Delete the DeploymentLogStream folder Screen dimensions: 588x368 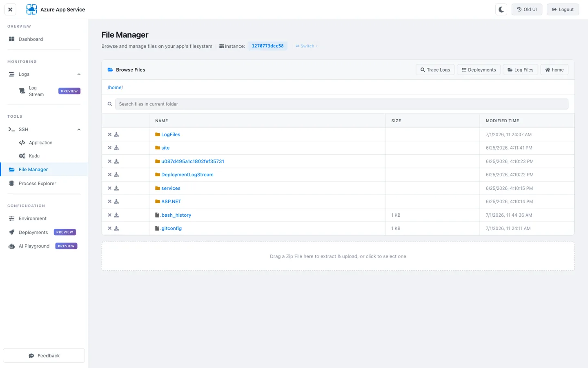click(109, 175)
